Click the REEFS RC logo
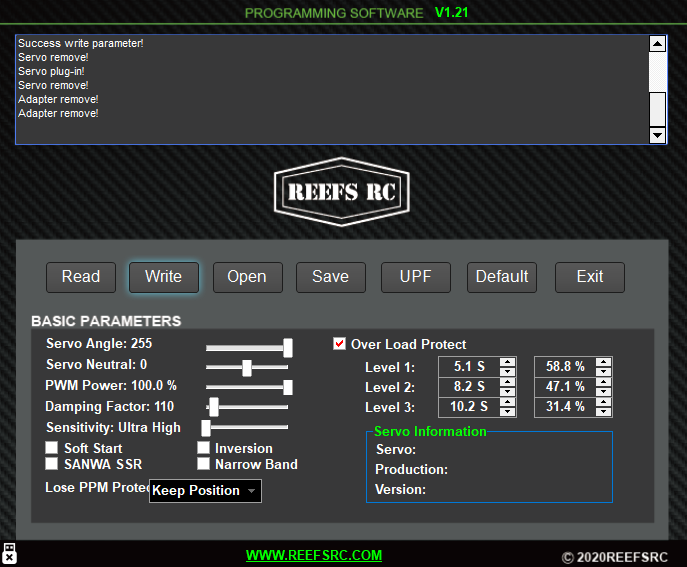This screenshot has height=567, width=687. (342, 192)
